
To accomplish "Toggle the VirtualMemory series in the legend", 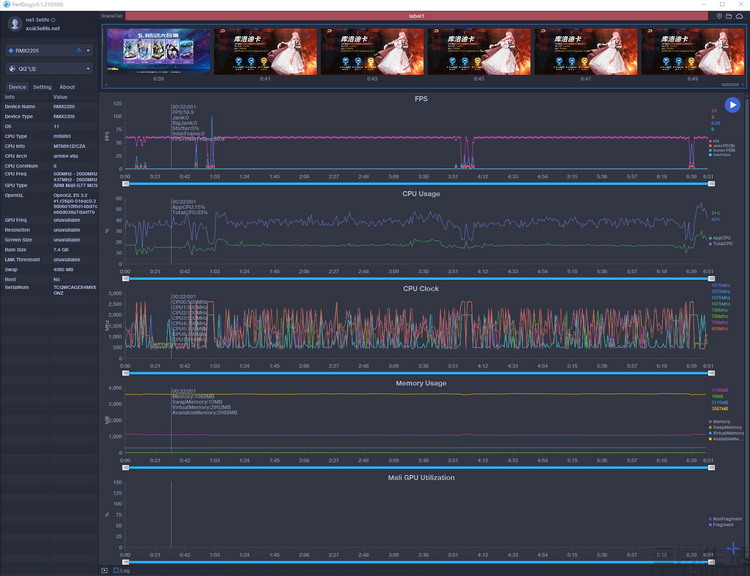I will point(726,433).
